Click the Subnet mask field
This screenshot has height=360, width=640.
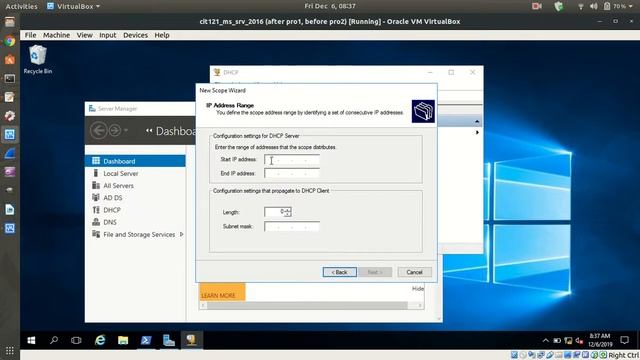coord(291,227)
